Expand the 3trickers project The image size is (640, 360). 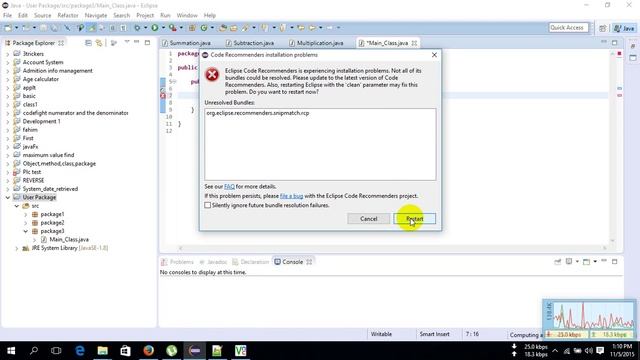tap(7, 54)
